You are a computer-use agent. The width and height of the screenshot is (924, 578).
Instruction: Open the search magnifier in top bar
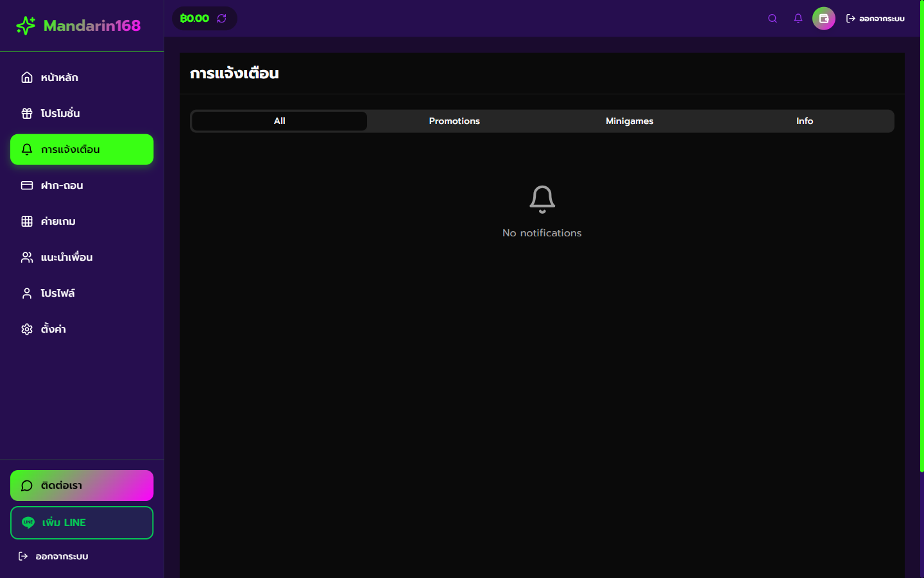pos(773,19)
